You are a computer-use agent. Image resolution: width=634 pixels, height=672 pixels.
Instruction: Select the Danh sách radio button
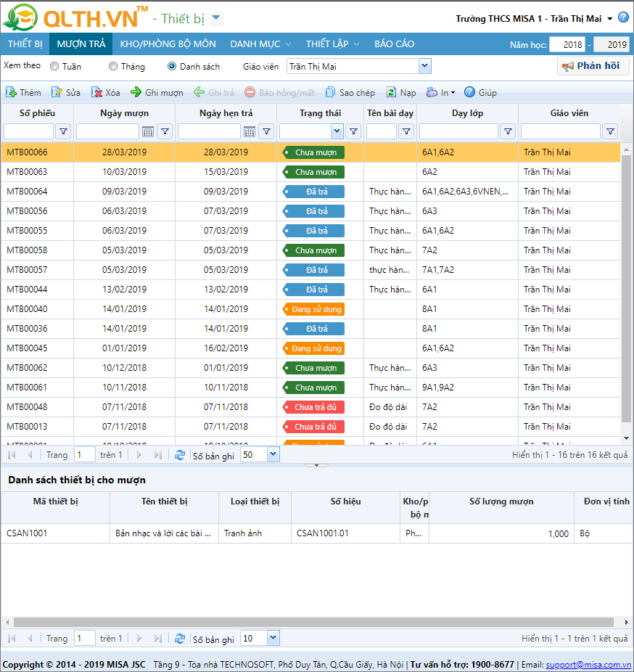(172, 67)
